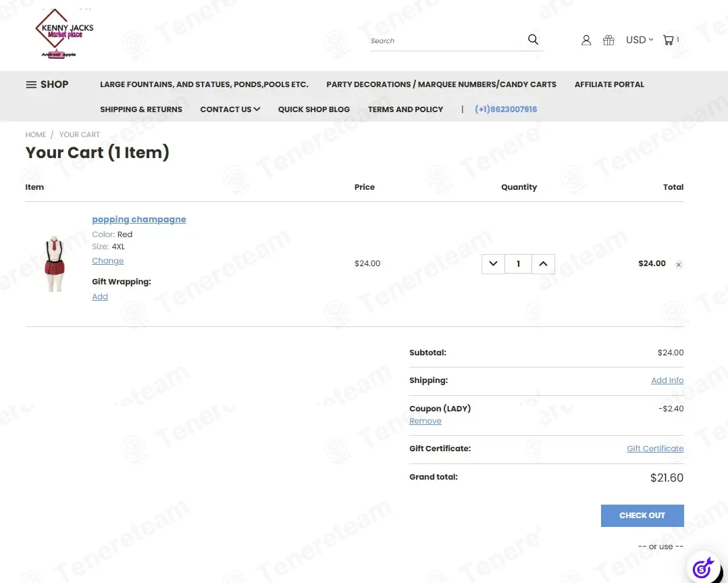Click the Kenny Jacks Market Place logo
The image size is (728, 583).
coord(64,33)
